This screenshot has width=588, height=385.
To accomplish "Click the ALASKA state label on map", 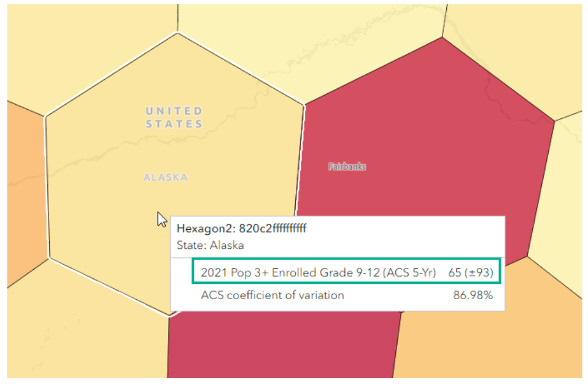I will [165, 178].
